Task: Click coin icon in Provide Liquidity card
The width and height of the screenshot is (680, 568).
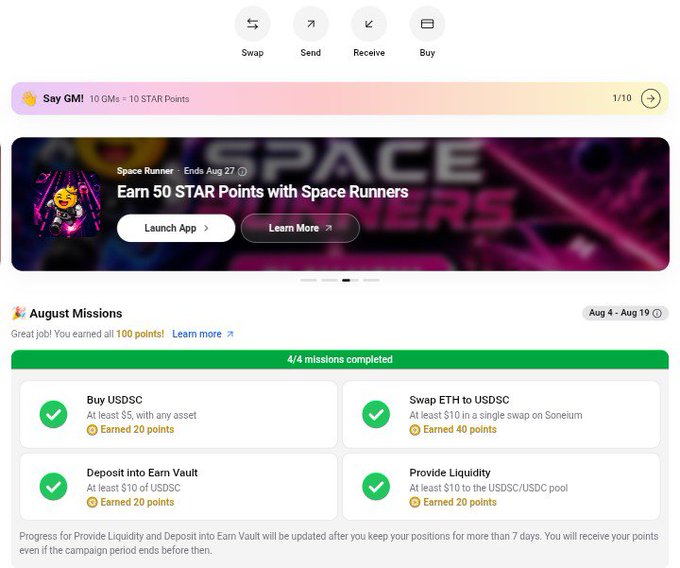Action: tap(415, 502)
